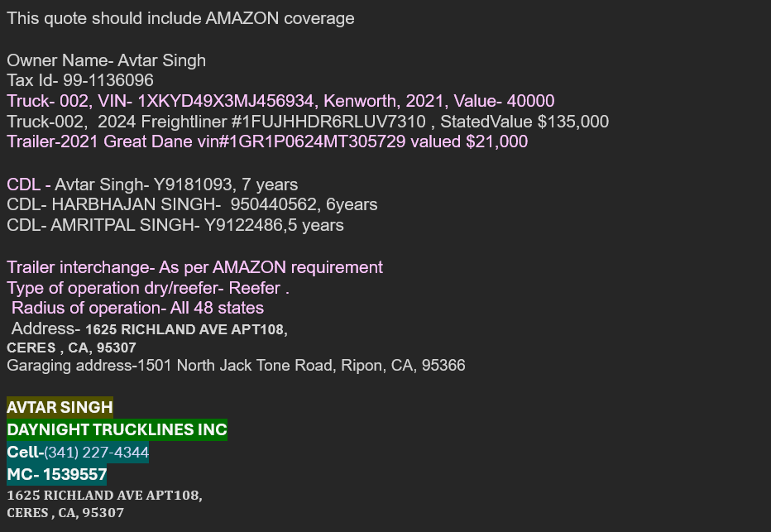
Task: Click the AMAZON coverage heading line
Action: (180, 18)
